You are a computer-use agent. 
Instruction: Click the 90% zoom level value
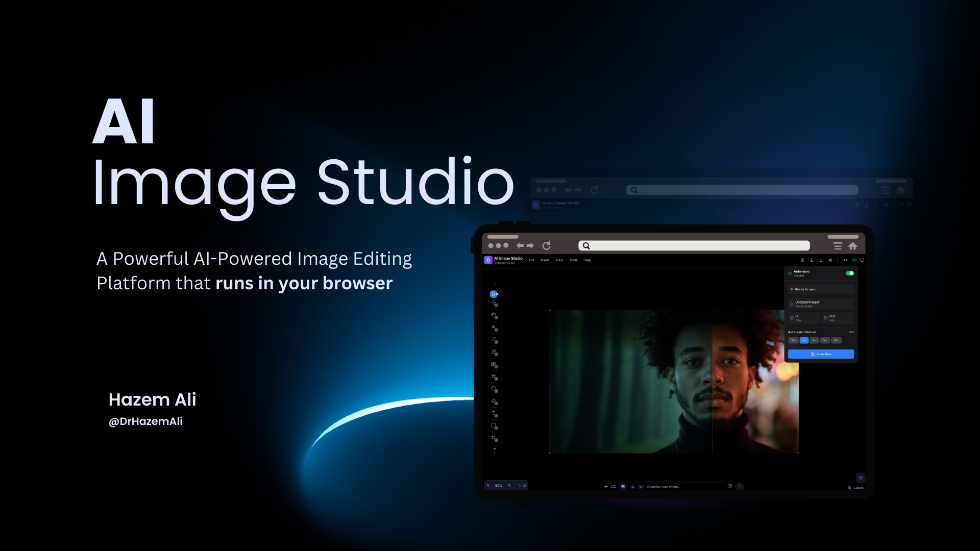click(499, 486)
